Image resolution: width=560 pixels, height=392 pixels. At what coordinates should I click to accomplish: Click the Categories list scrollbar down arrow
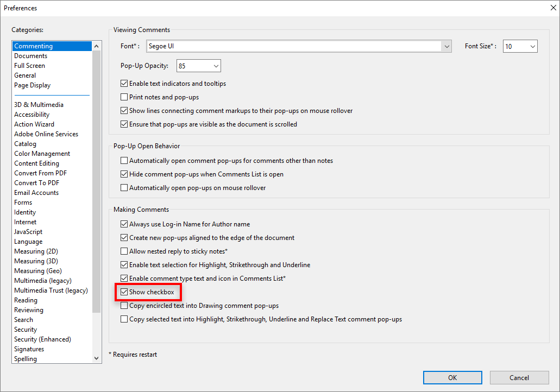click(x=96, y=358)
